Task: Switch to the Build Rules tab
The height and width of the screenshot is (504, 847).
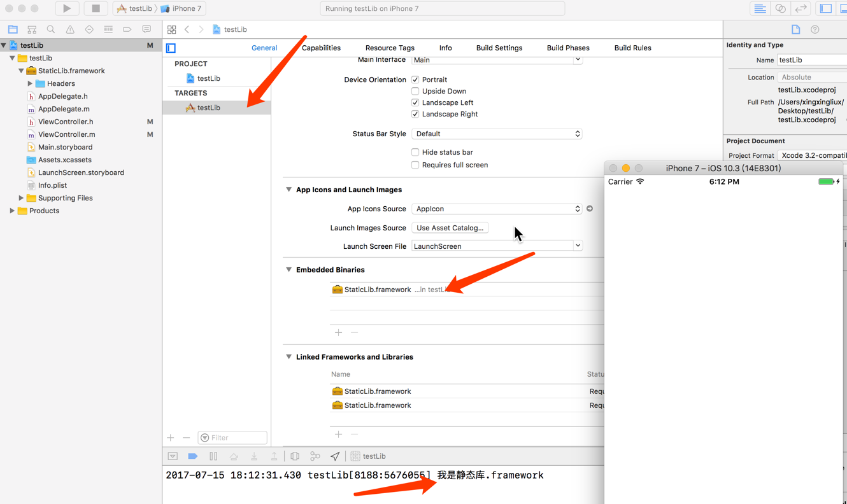Action: pos(632,48)
